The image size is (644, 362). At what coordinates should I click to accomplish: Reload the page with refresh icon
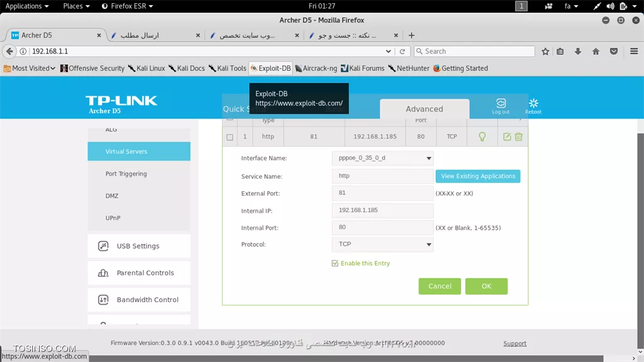[402, 52]
